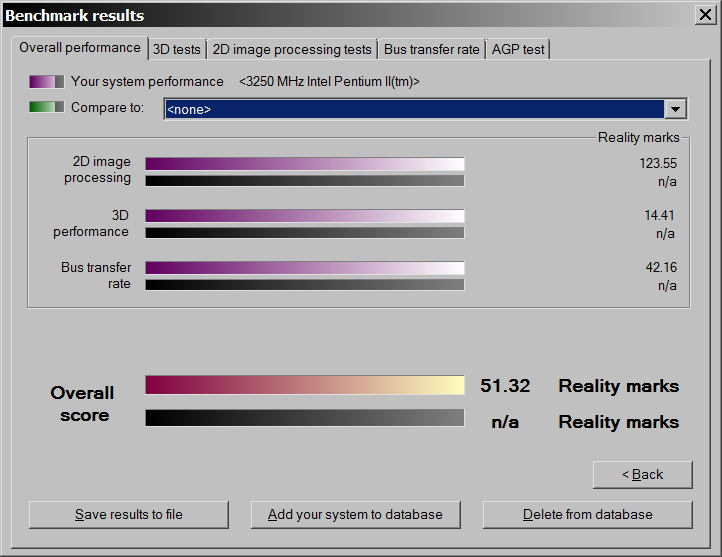Click the 51.32 overall score value
The image size is (722, 557).
pyautogui.click(x=505, y=386)
